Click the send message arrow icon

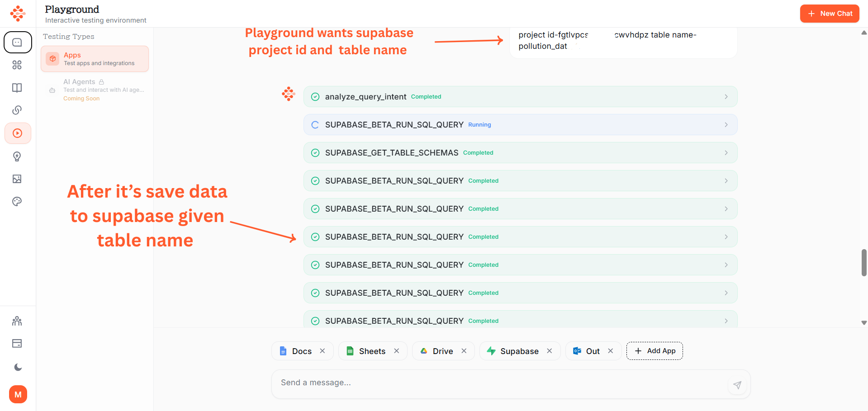tap(737, 385)
